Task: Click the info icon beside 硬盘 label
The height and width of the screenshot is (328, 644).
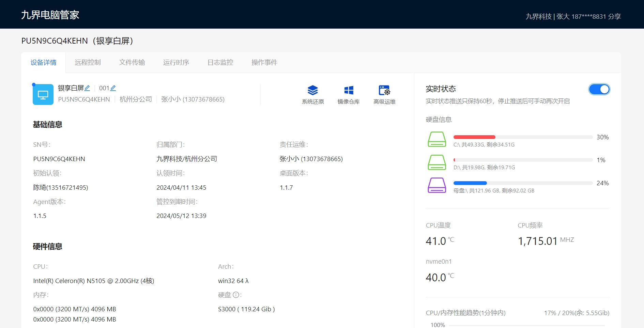Action: (x=236, y=295)
